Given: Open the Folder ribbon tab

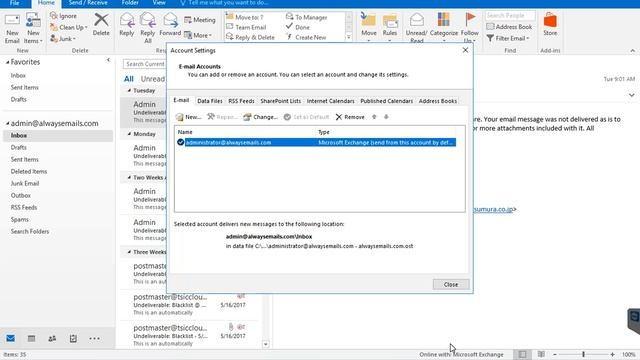Looking at the screenshot, I should click(x=130, y=3).
